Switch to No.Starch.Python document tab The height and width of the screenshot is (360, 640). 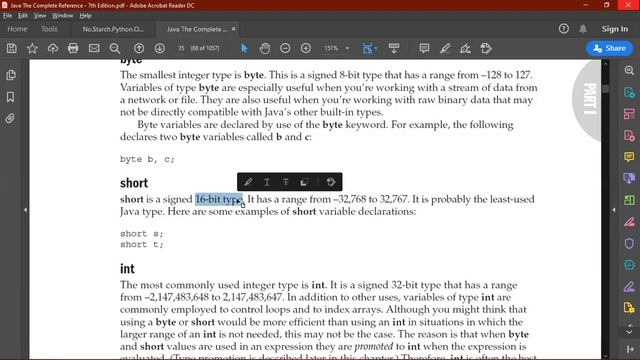[113, 29]
